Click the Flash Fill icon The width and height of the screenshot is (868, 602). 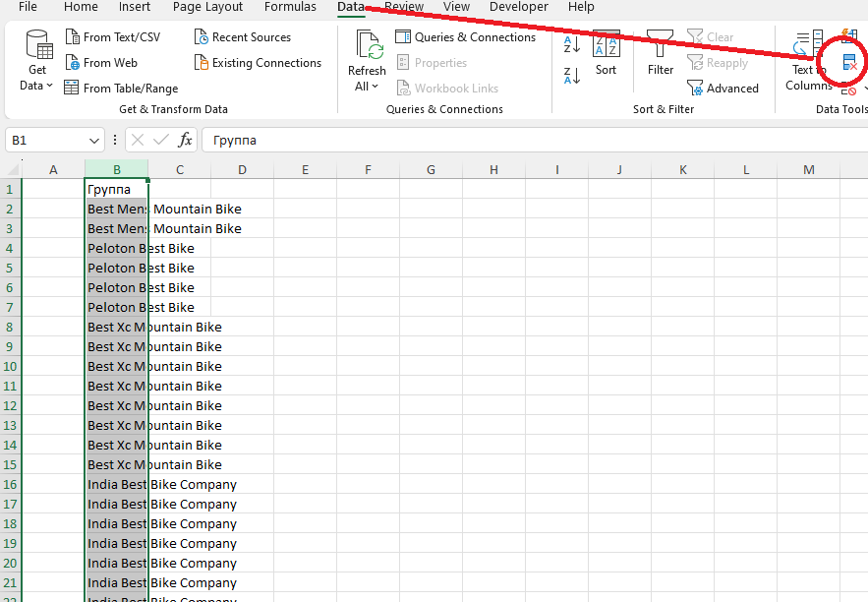point(848,36)
